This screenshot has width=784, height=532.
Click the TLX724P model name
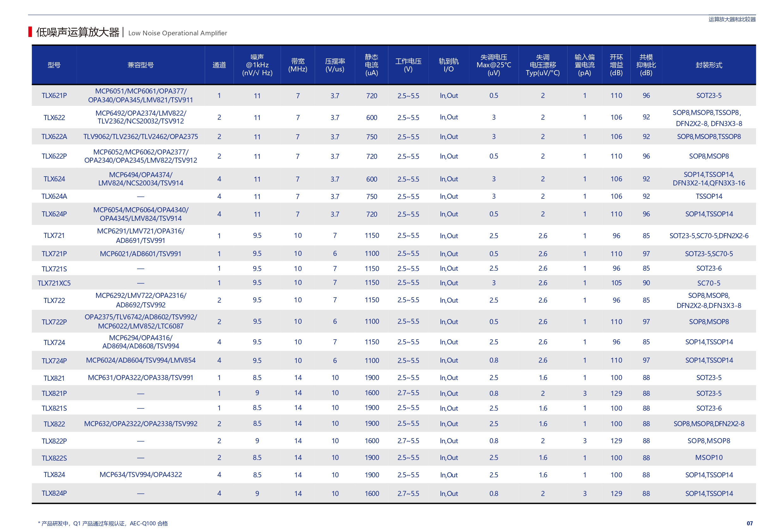pyautogui.click(x=54, y=361)
